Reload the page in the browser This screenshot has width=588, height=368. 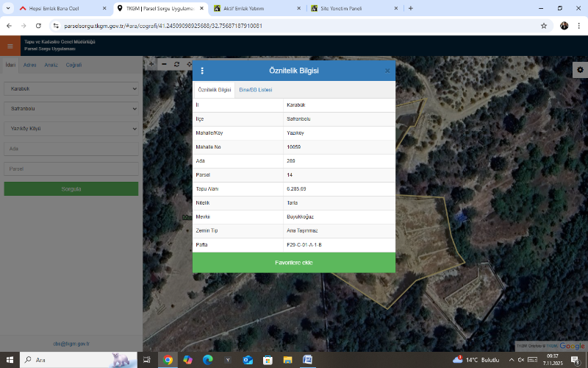click(40, 25)
